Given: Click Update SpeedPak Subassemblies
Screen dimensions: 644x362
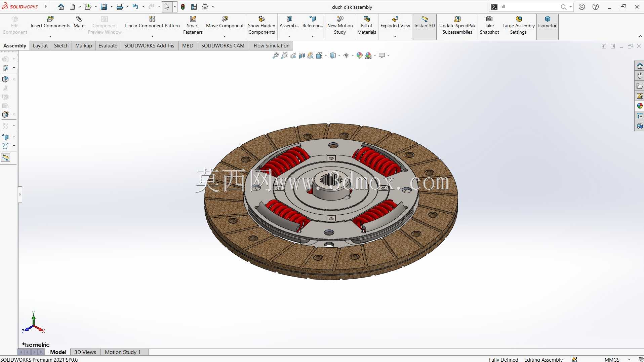Looking at the screenshot, I should point(457,25).
